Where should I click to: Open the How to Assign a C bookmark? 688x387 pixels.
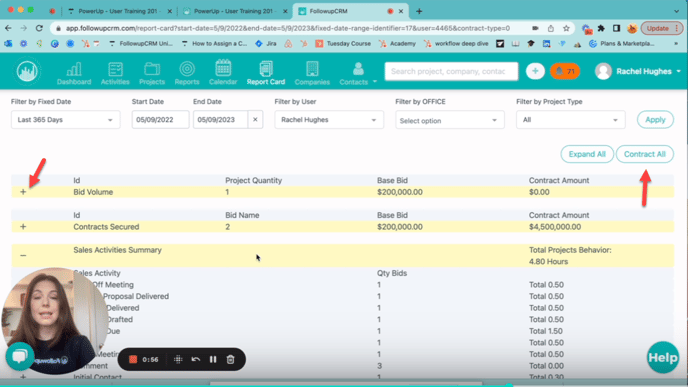pyautogui.click(x=215, y=43)
